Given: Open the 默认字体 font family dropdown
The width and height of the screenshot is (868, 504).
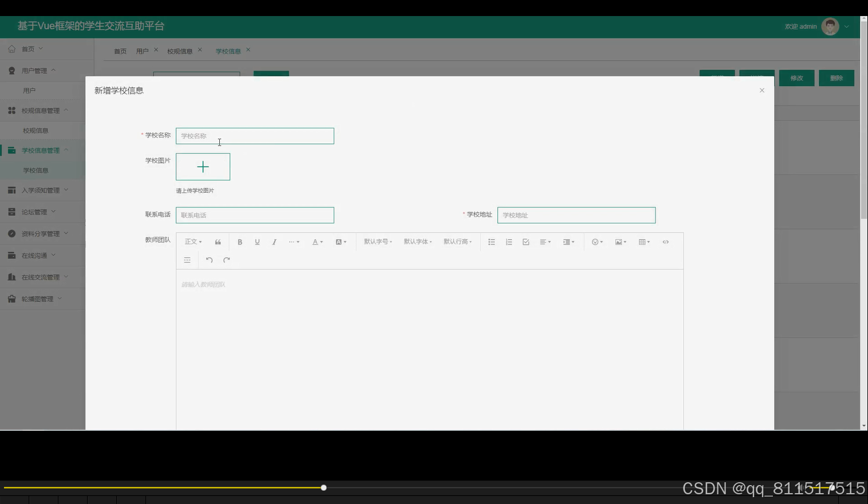Looking at the screenshot, I should (418, 242).
